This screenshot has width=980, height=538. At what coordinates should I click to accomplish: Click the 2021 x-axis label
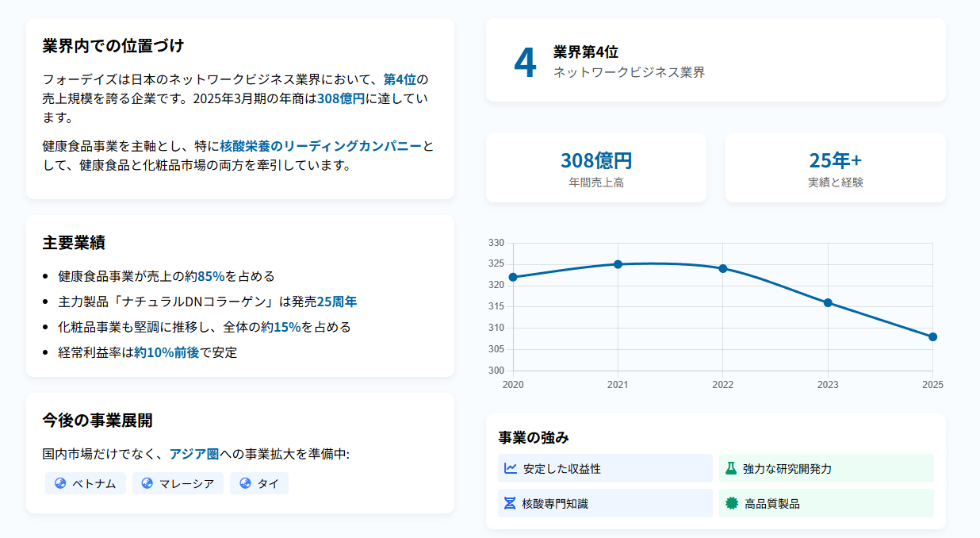pyautogui.click(x=618, y=385)
